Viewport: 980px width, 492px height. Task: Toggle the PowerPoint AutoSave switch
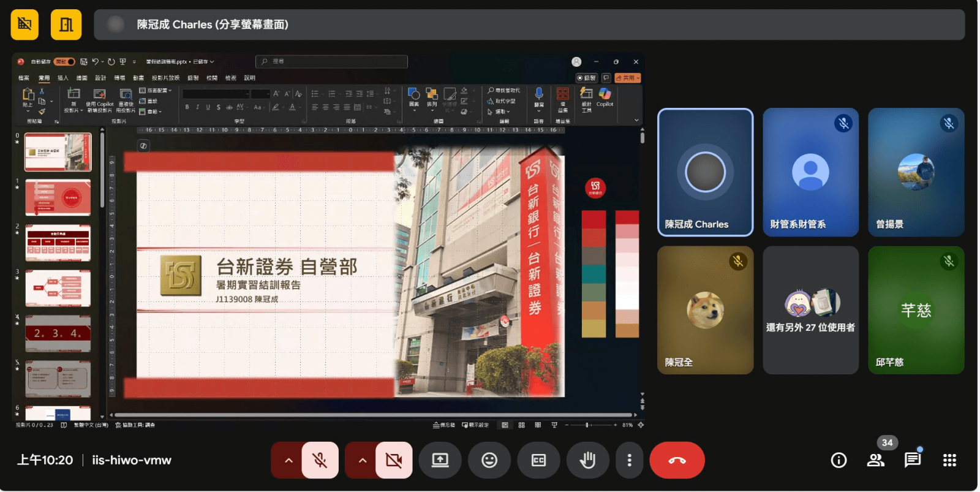pyautogui.click(x=64, y=62)
